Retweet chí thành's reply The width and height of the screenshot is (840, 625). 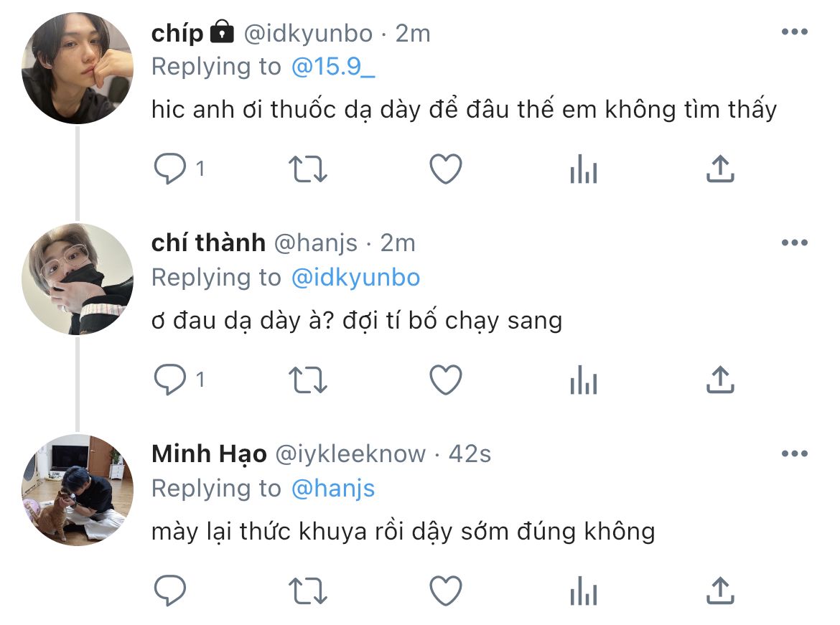point(307,380)
